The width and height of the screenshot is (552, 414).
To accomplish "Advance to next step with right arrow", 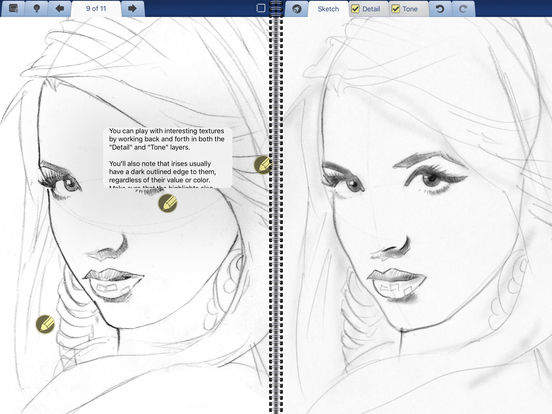I will (x=132, y=8).
